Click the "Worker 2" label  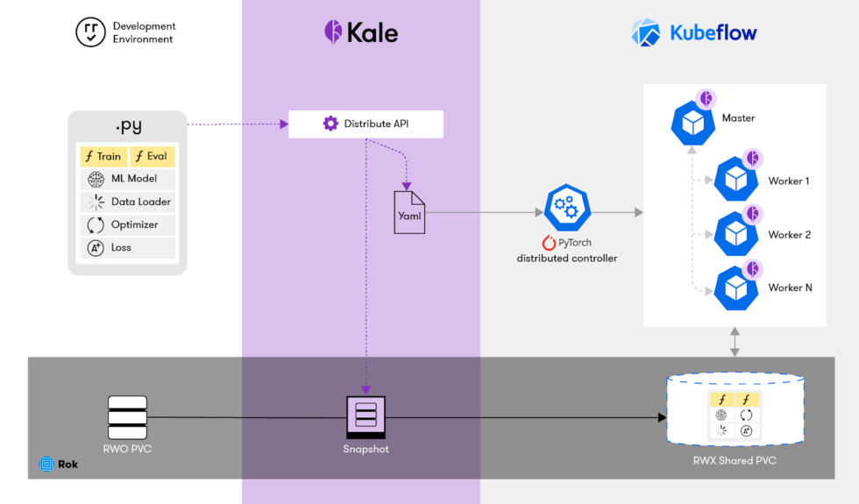[x=790, y=235]
